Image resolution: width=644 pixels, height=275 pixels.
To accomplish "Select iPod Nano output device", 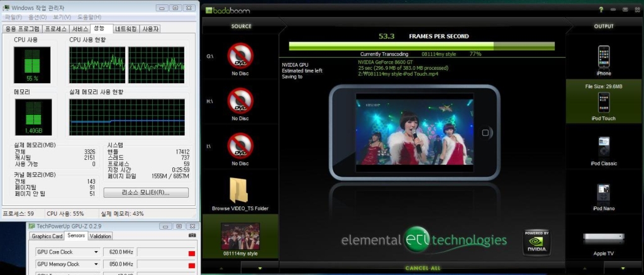I will [604, 193].
